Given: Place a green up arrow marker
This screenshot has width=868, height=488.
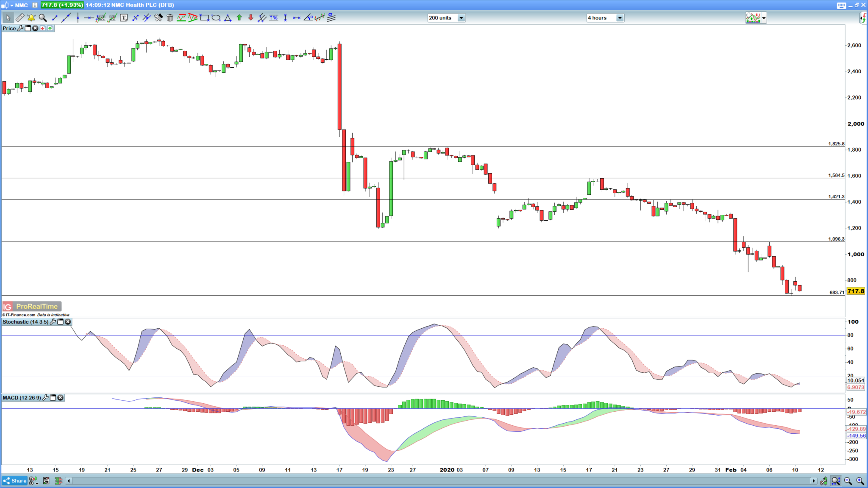Looking at the screenshot, I should (x=239, y=18).
